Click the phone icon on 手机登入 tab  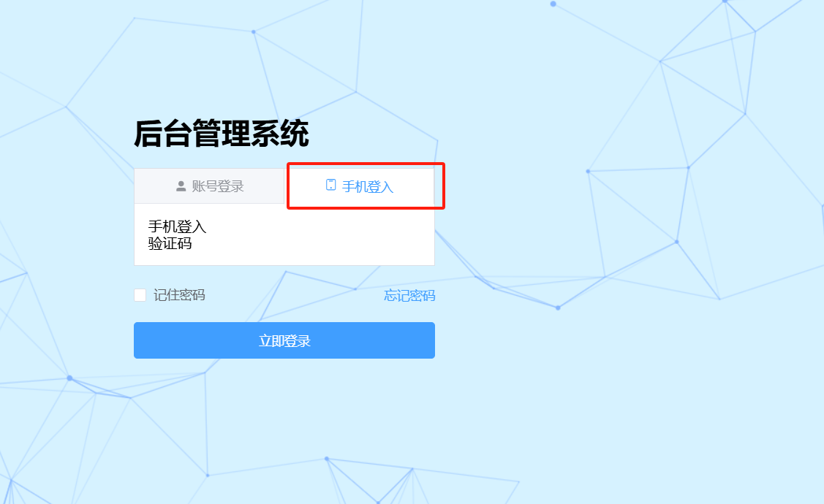330,185
